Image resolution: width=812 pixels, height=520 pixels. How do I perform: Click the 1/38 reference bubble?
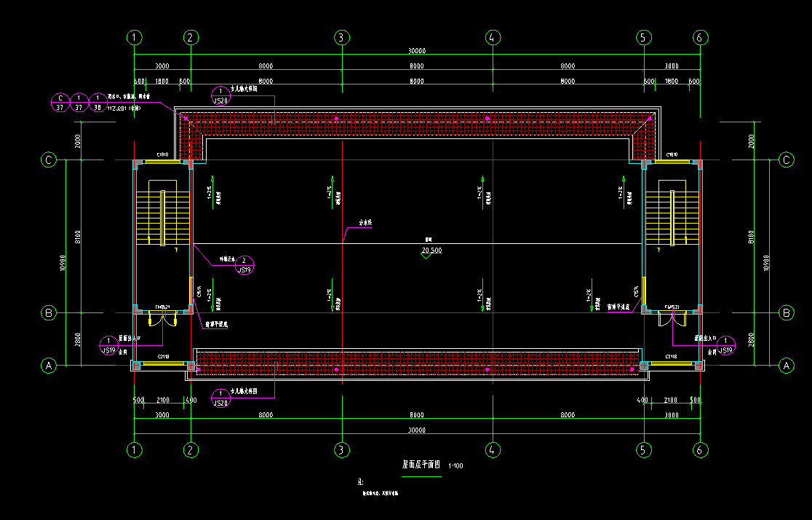(x=97, y=102)
